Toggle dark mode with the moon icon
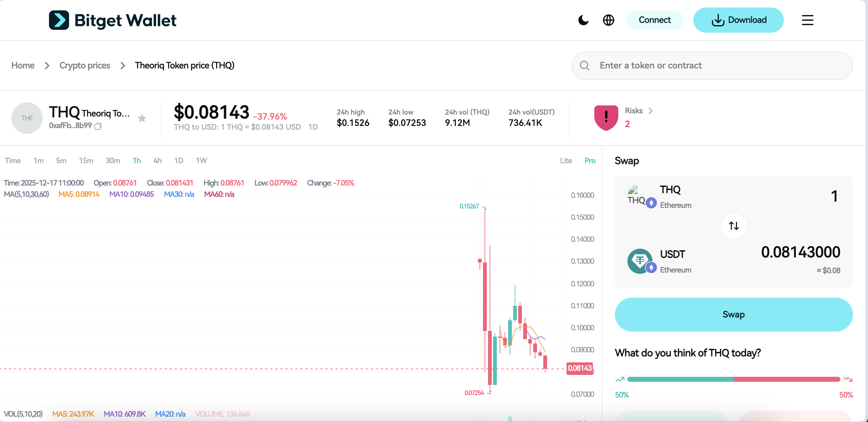868x422 pixels. coord(583,20)
